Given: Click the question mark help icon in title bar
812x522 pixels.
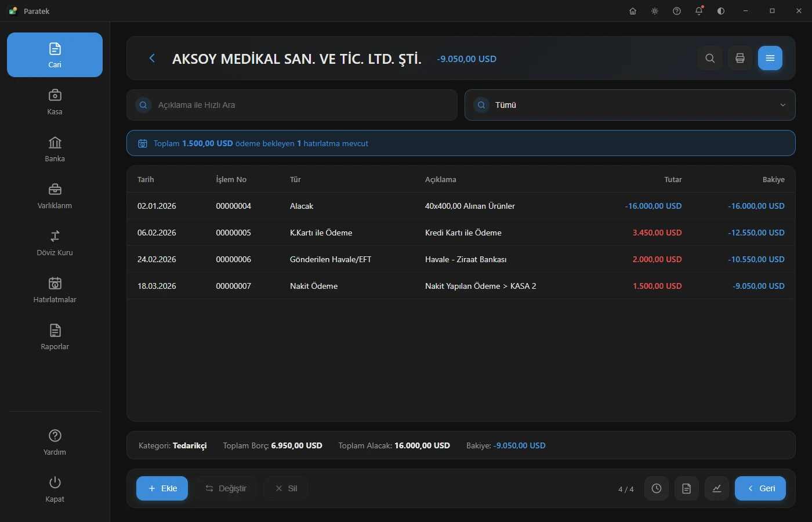Looking at the screenshot, I should point(677,11).
